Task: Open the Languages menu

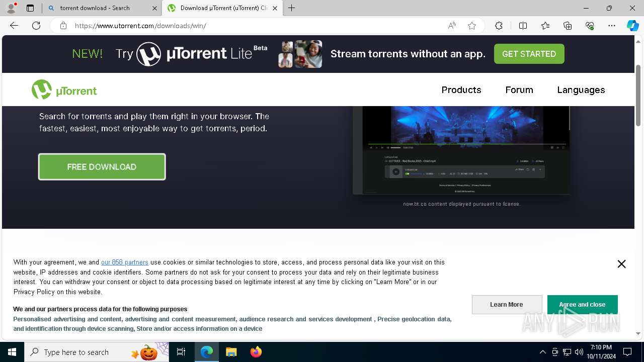Action: pos(581,90)
